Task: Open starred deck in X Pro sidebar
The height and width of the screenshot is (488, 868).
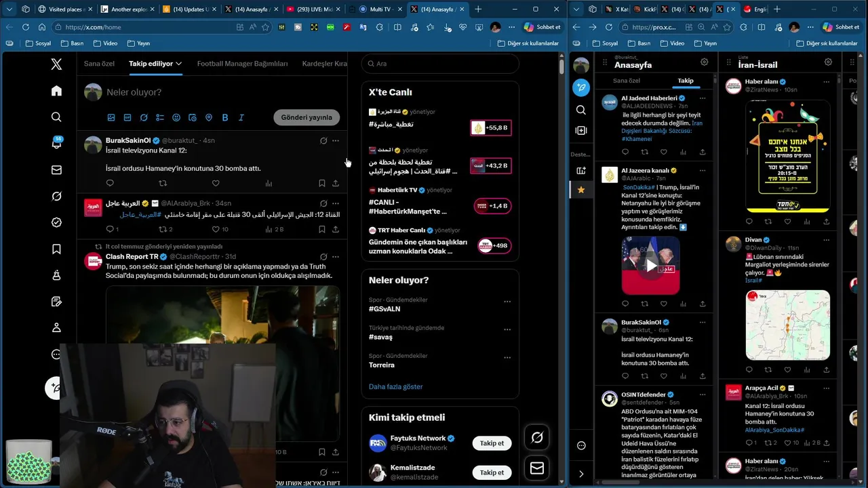Action: (x=581, y=190)
